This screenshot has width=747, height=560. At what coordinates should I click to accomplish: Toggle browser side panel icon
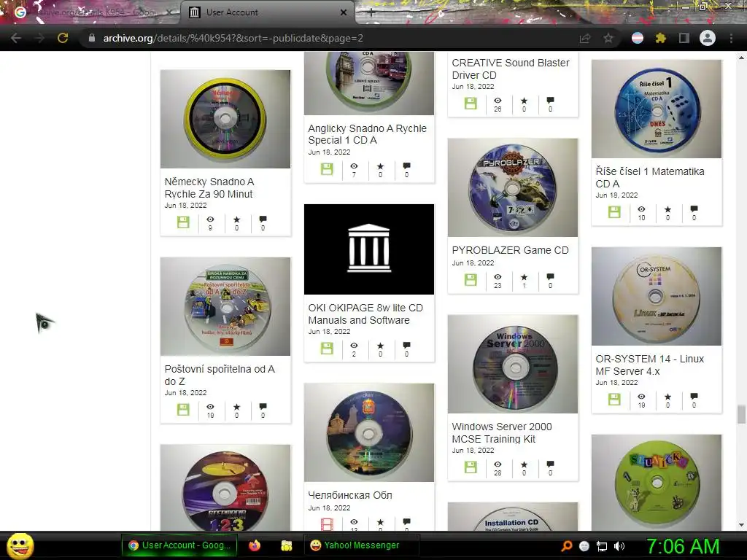click(x=684, y=38)
